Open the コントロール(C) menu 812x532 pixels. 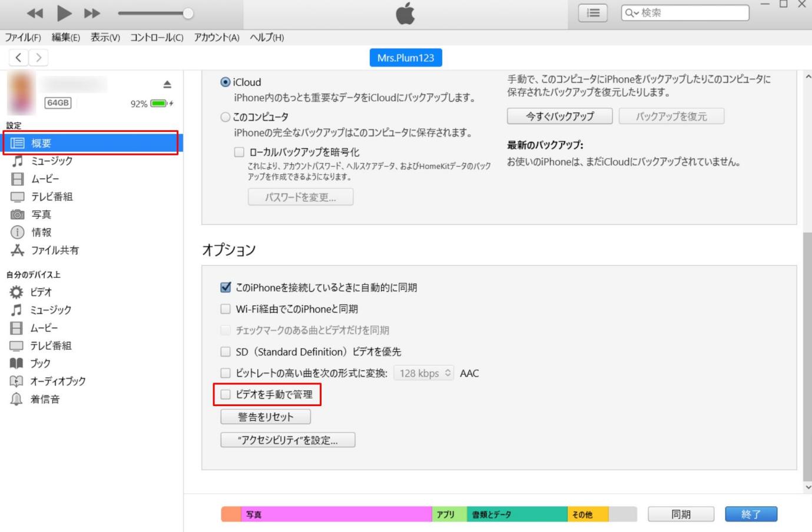[x=157, y=37]
